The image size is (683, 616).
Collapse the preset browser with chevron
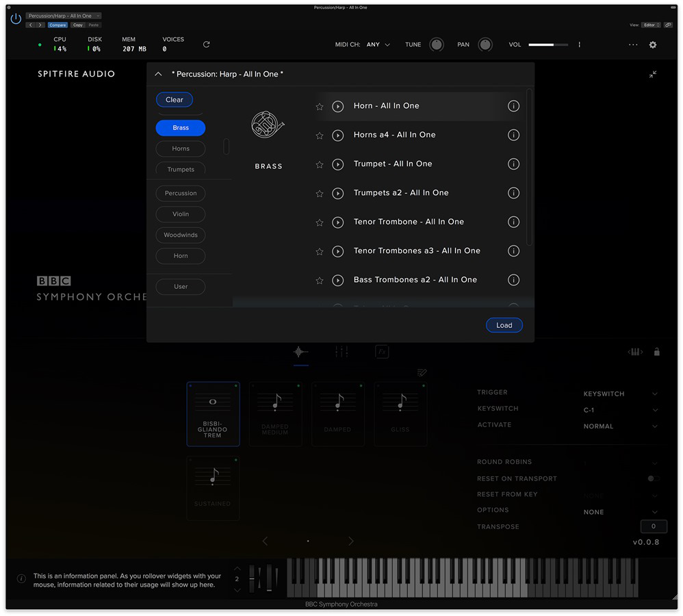click(x=159, y=74)
